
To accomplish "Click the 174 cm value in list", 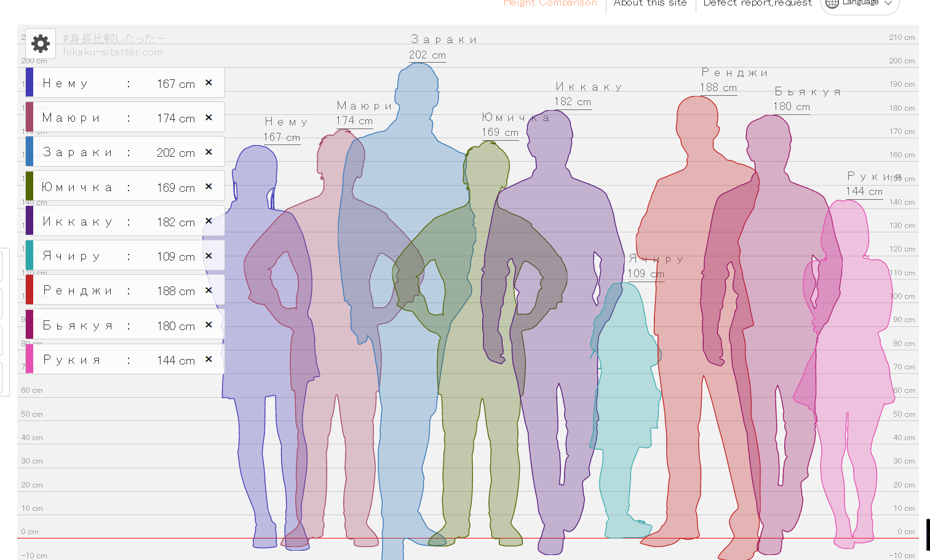I will [176, 118].
